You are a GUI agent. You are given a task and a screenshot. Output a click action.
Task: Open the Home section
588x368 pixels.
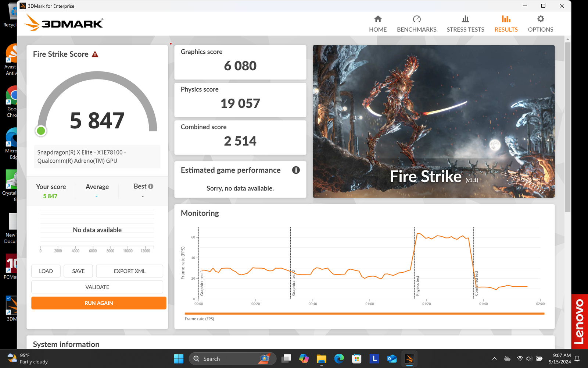click(377, 24)
